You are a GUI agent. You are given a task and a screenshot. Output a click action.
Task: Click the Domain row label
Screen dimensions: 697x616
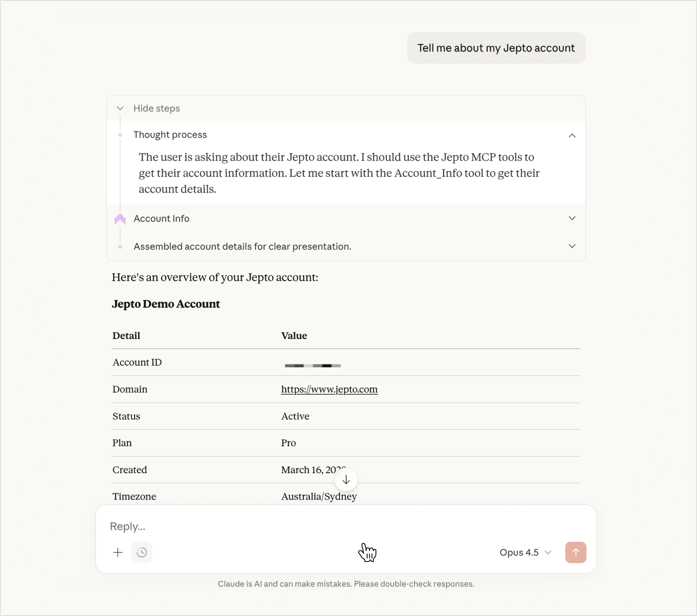[130, 389]
